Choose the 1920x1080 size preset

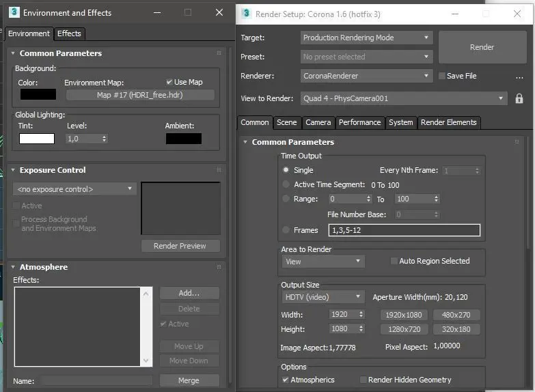pos(404,315)
